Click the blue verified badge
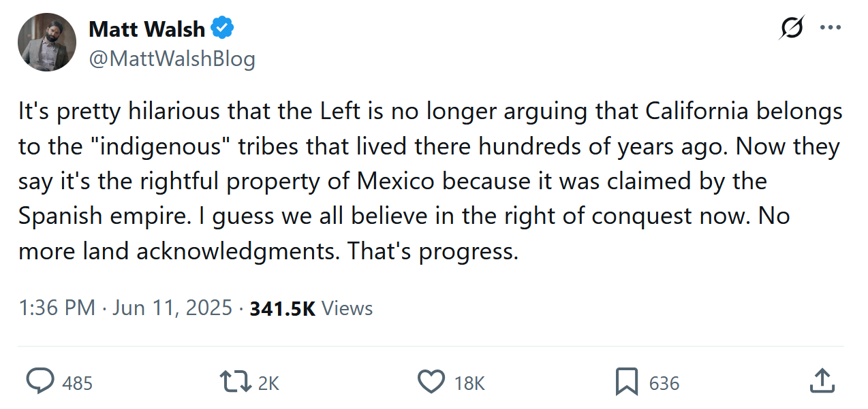The image size is (868, 409). [x=222, y=29]
